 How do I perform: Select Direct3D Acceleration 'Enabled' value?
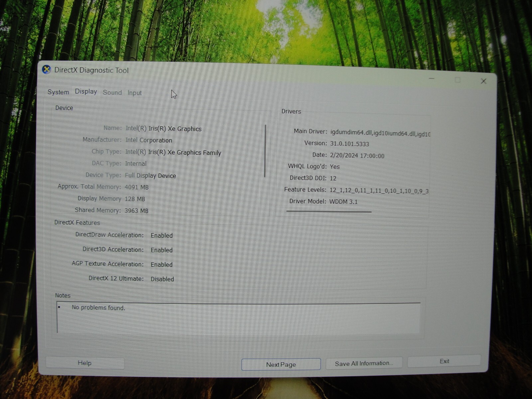coord(162,250)
